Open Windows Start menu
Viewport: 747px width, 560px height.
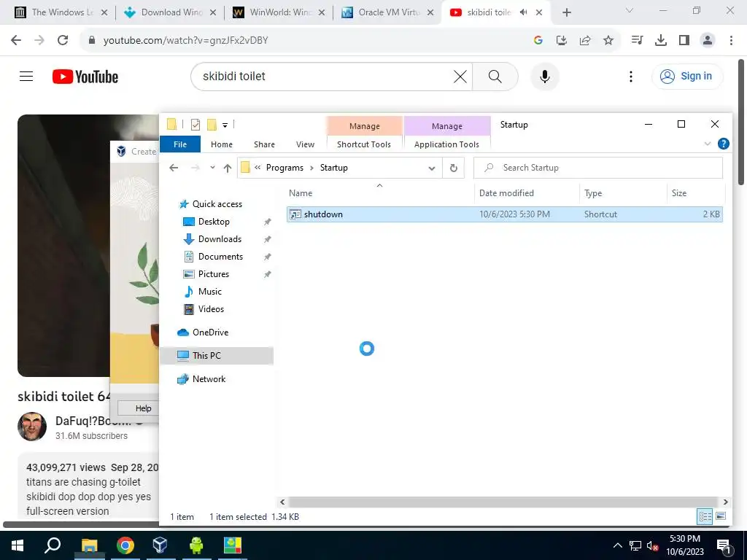point(18,545)
